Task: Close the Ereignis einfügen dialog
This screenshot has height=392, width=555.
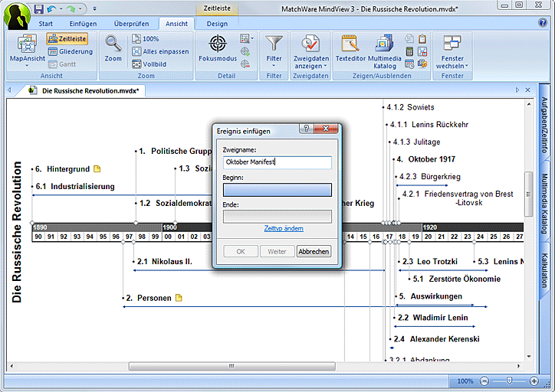Action: click(326, 129)
